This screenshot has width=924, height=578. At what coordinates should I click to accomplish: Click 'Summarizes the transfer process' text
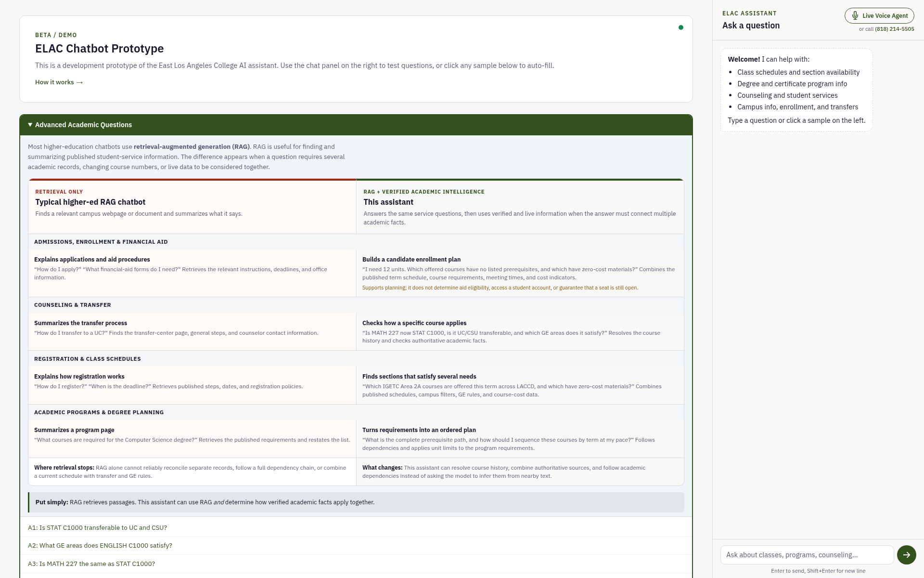click(80, 323)
